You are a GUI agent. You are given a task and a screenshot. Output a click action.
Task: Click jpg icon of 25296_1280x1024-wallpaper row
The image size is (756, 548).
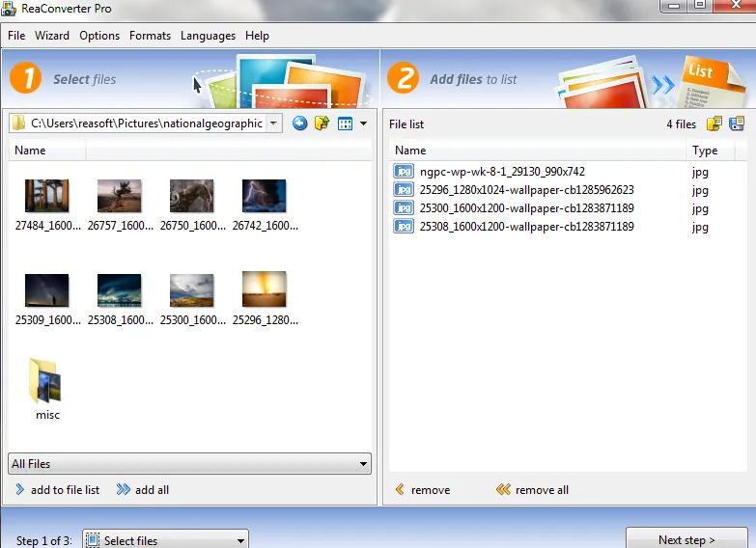coord(404,189)
